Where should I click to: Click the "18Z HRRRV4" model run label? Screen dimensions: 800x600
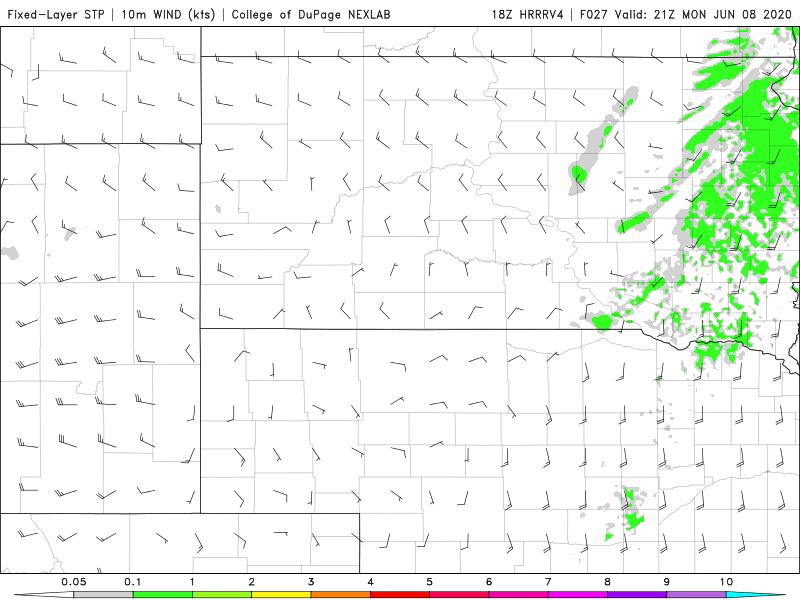click(527, 14)
